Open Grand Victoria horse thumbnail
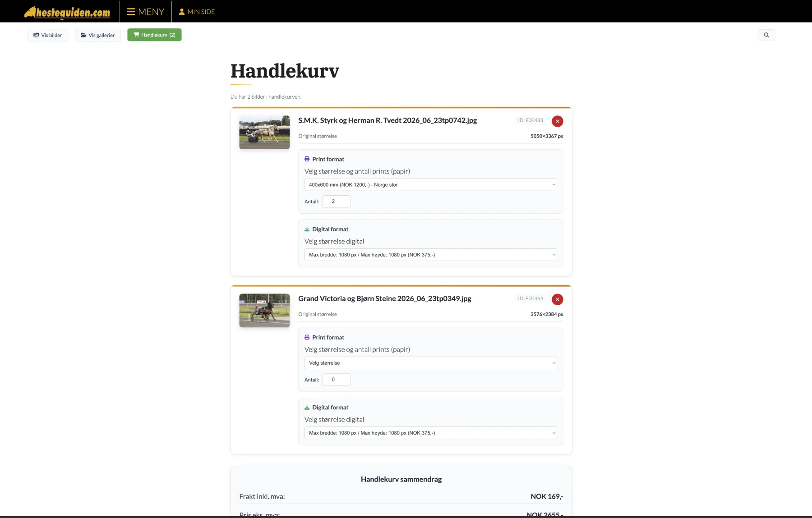This screenshot has width=812, height=518. (264, 311)
